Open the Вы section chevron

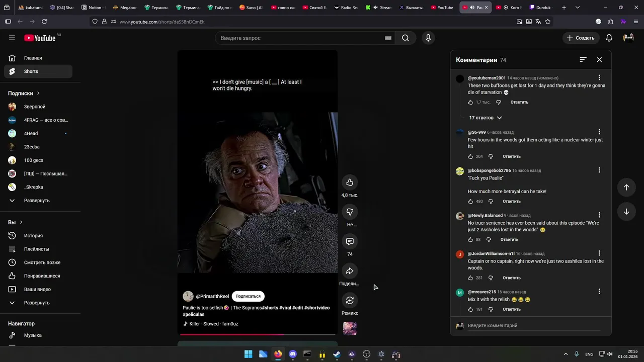[x=21, y=222]
